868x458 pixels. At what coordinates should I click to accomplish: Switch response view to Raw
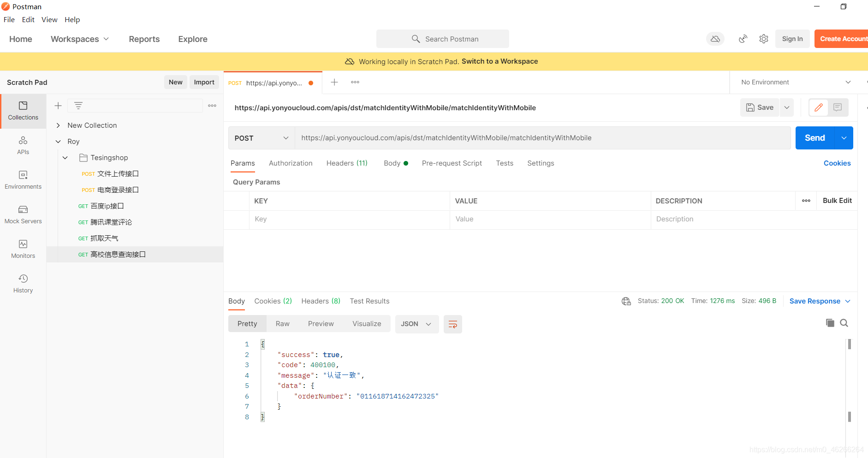tap(283, 324)
